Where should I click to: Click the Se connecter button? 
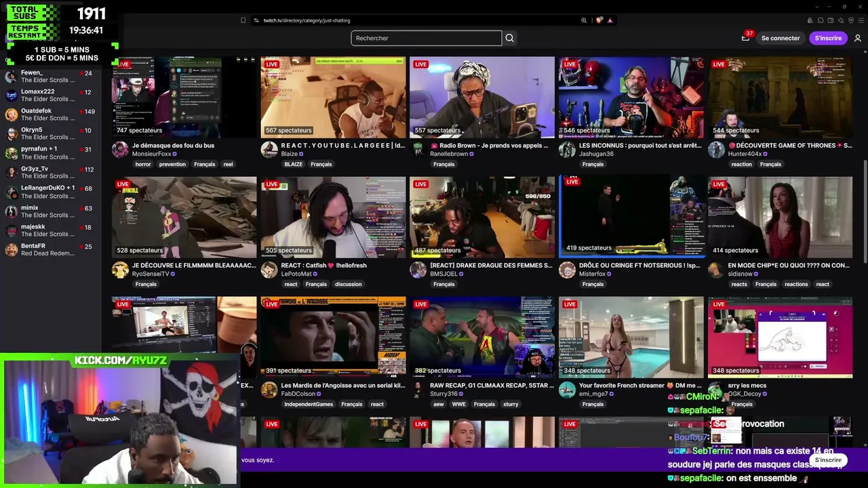pyautogui.click(x=781, y=38)
